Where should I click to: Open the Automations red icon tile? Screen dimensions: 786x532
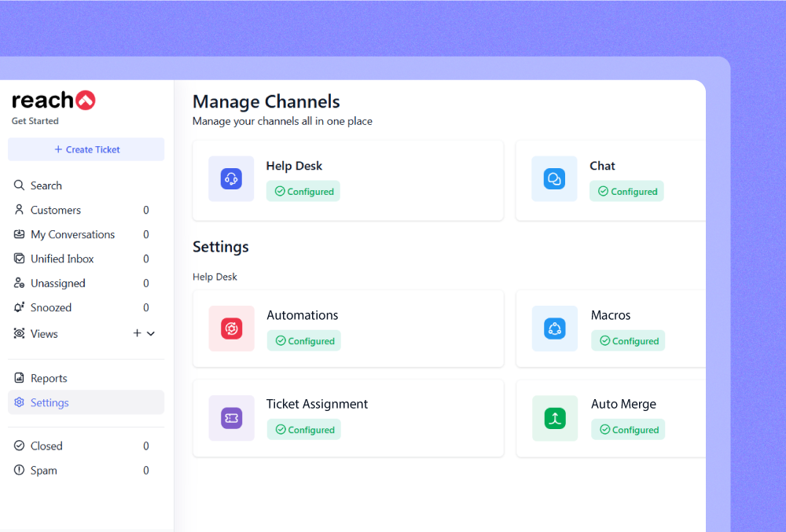[231, 328]
